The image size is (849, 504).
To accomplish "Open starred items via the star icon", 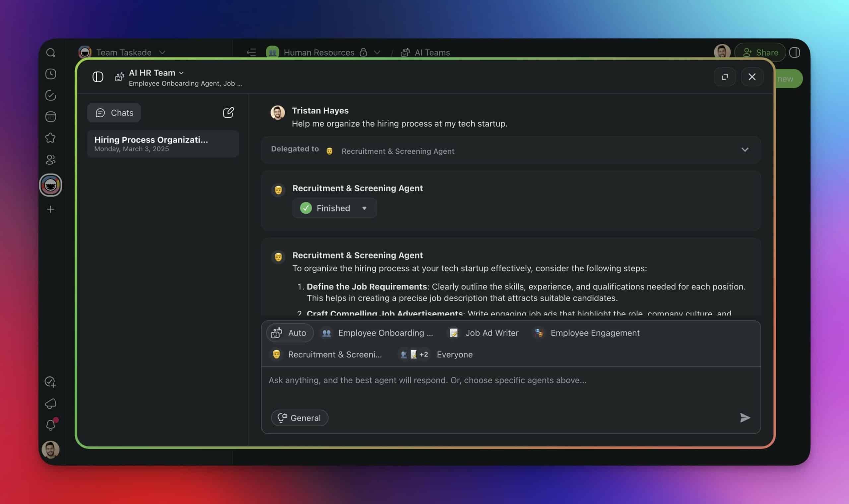I will [x=51, y=138].
